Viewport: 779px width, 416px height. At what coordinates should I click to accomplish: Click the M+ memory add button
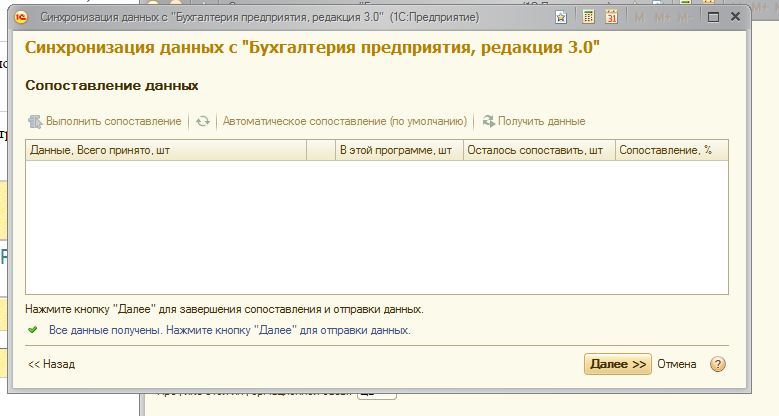coord(662,17)
